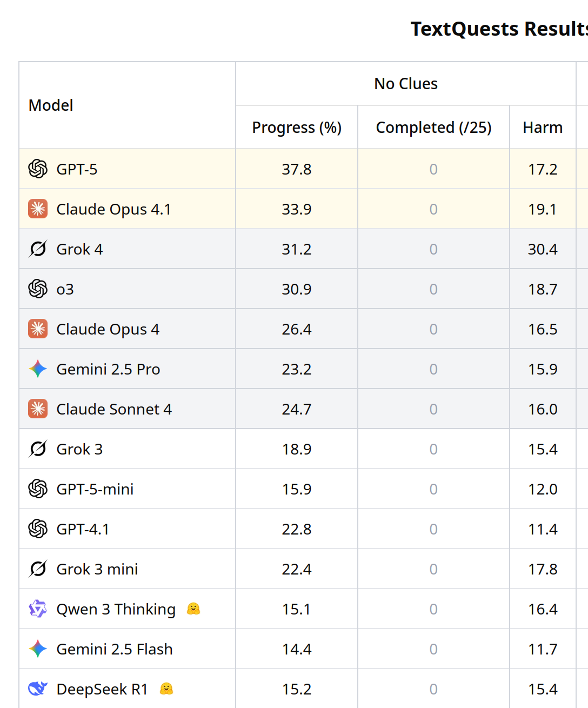Click GPT-5's progress value 37.8
588x708 pixels.
[297, 169]
